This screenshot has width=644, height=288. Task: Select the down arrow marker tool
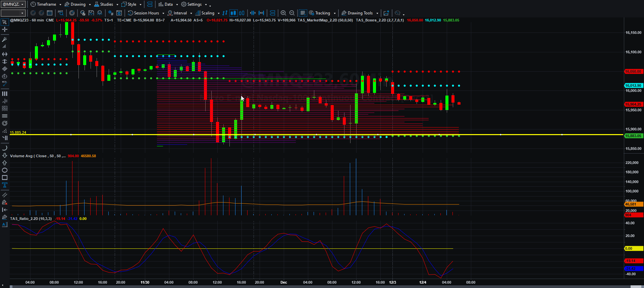pyautogui.click(x=5, y=155)
